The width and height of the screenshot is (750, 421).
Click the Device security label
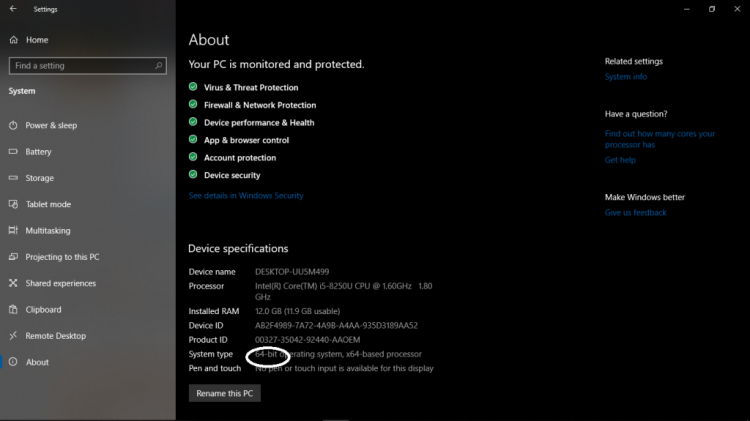pos(232,175)
